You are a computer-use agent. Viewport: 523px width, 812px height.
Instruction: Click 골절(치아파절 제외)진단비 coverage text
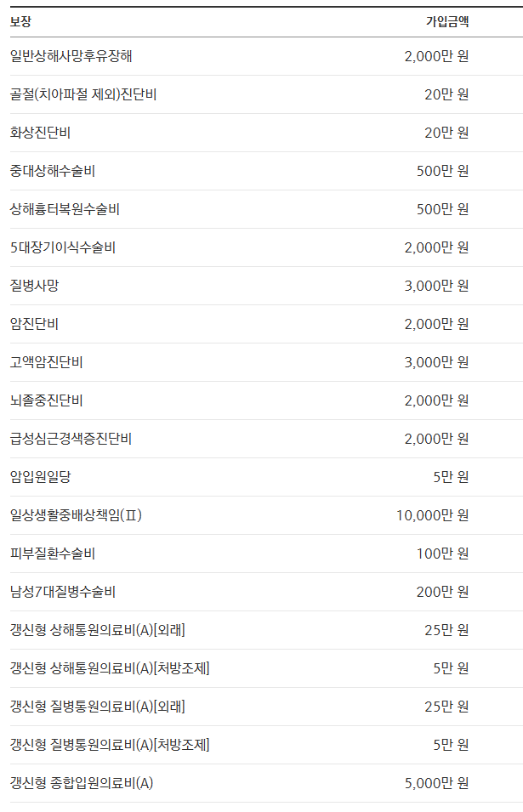pos(83,94)
